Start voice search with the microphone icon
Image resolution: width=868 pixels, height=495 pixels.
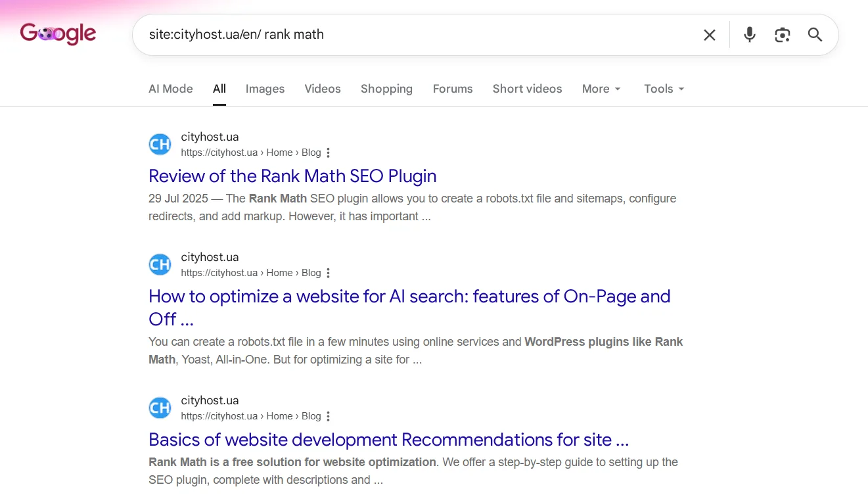750,35
